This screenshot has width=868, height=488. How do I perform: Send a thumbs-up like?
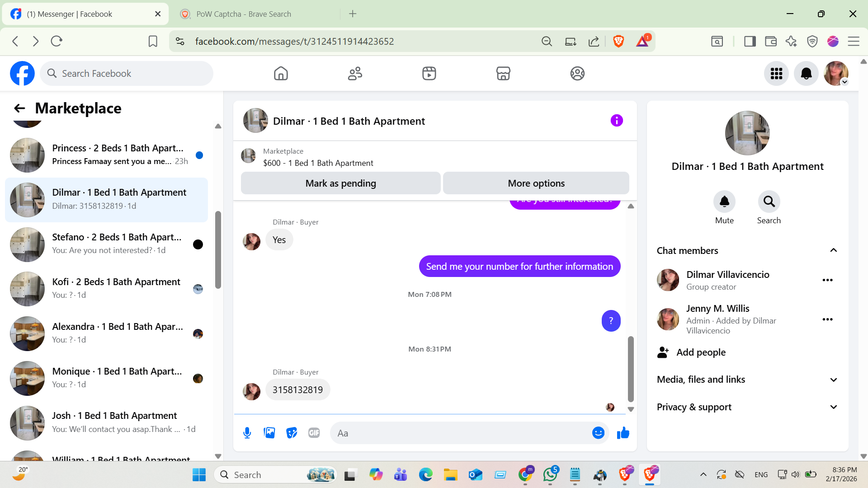tap(623, 433)
